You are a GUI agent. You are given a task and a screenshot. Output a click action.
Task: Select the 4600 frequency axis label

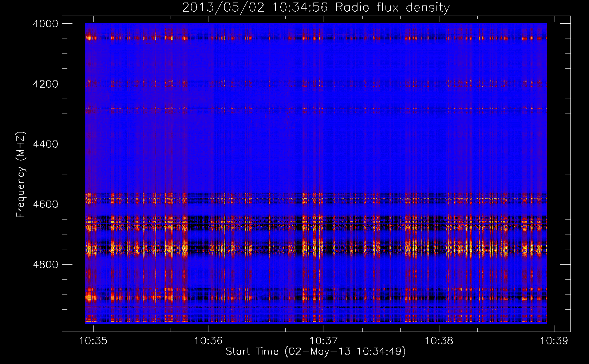[46, 204]
